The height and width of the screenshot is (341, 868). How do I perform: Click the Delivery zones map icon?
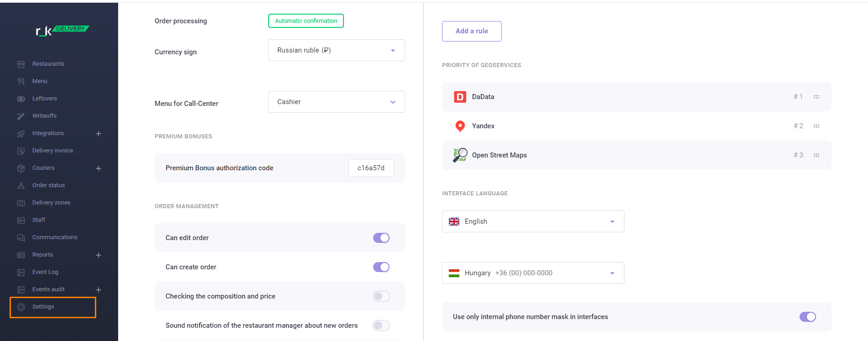(21, 203)
